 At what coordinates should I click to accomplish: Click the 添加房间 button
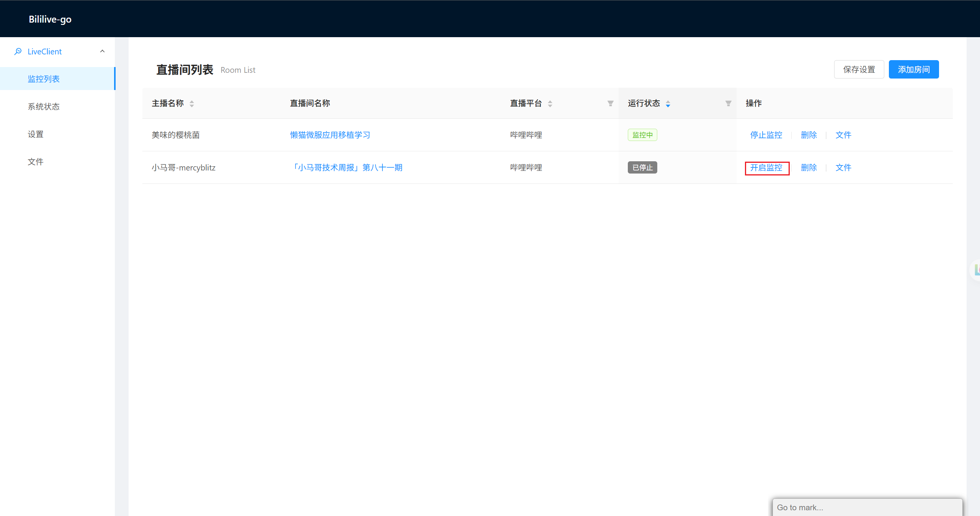click(x=914, y=69)
